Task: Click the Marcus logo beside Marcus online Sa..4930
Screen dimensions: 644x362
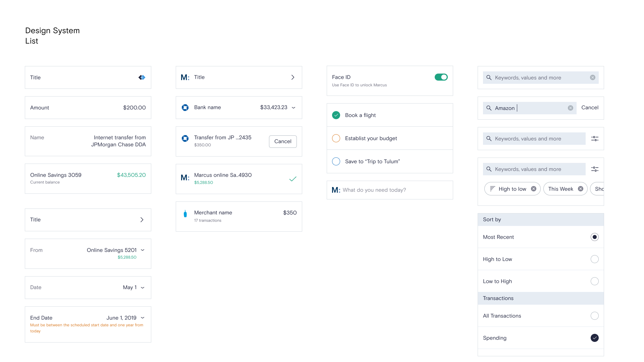Action: click(x=185, y=178)
